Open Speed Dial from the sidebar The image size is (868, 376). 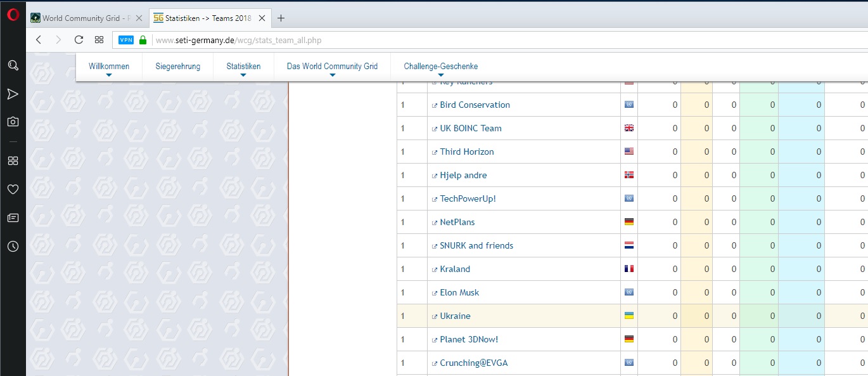(13, 161)
